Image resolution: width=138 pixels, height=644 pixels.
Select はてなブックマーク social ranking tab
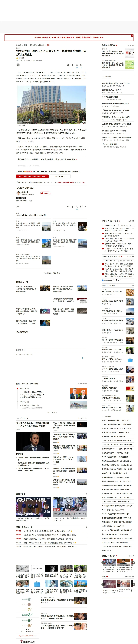click(x=126, y=261)
